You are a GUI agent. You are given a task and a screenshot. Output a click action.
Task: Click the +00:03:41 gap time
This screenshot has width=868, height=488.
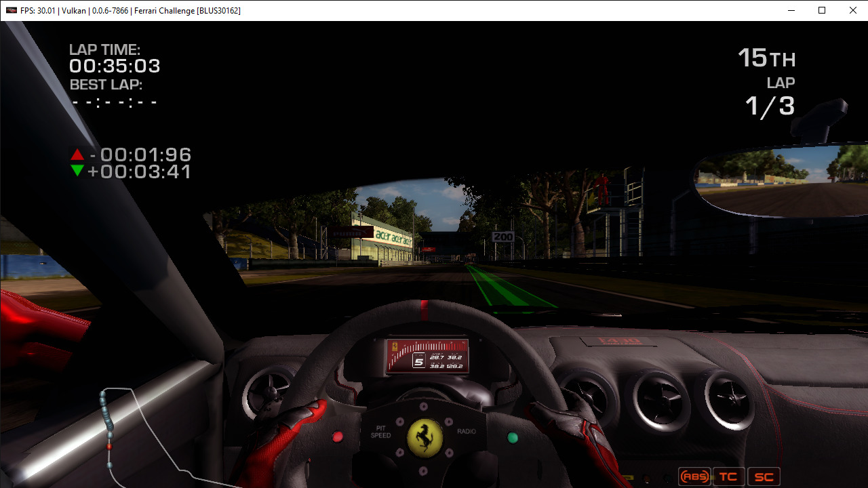pyautogui.click(x=140, y=171)
